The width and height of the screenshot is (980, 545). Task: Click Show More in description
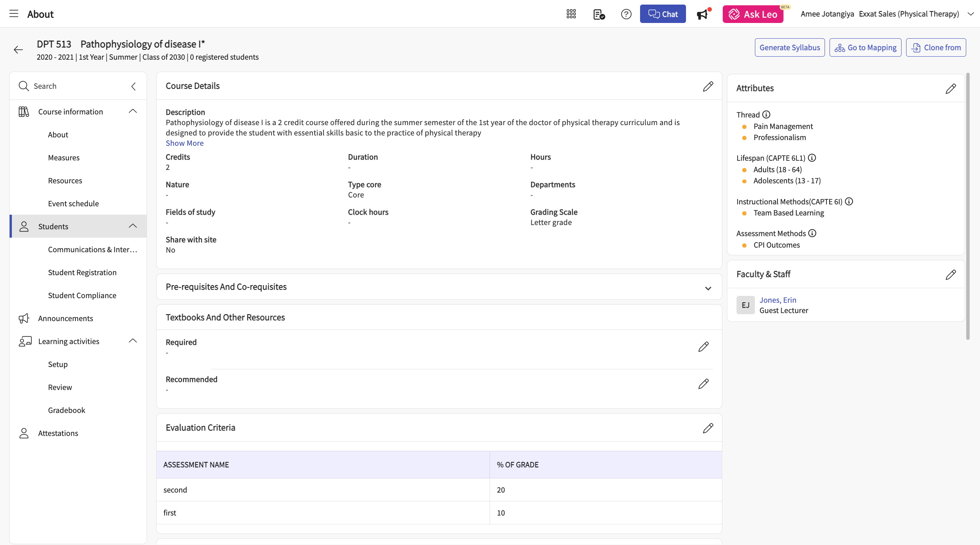pos(185,143)
